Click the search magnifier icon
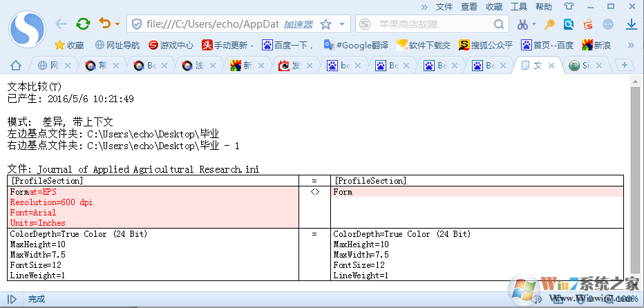Image resolution: width=644 pixels, height=308 pixels. click(x=499, y=24)
